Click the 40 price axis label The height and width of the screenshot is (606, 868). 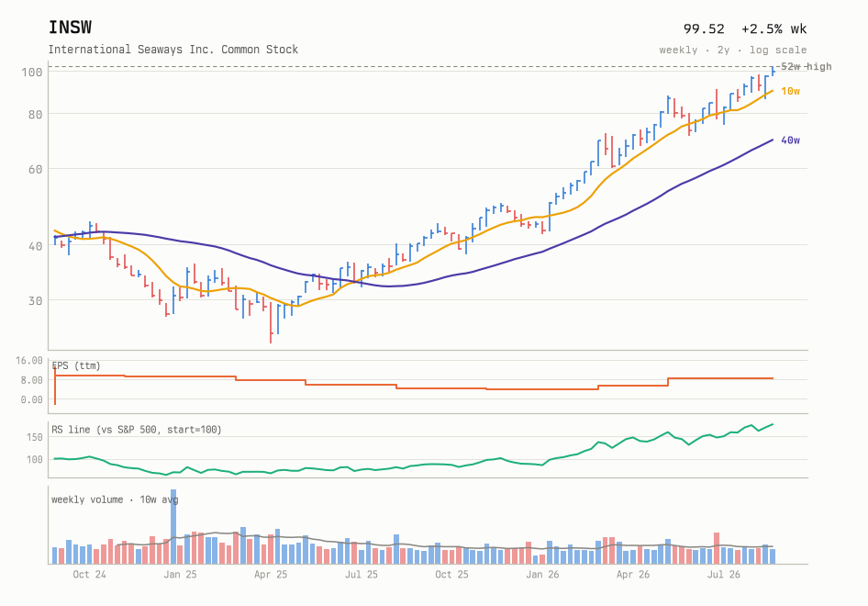coord(35,246)
